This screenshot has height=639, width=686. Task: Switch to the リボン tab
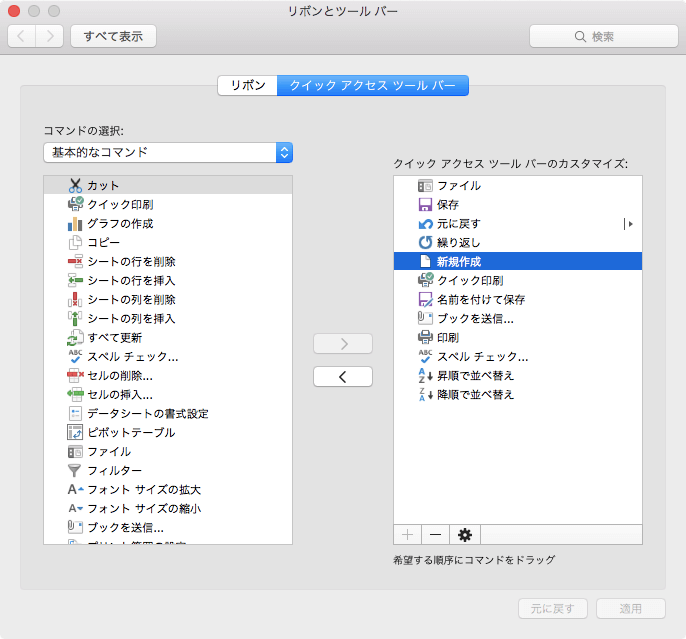pyautogui.click(x=248, y=85)
